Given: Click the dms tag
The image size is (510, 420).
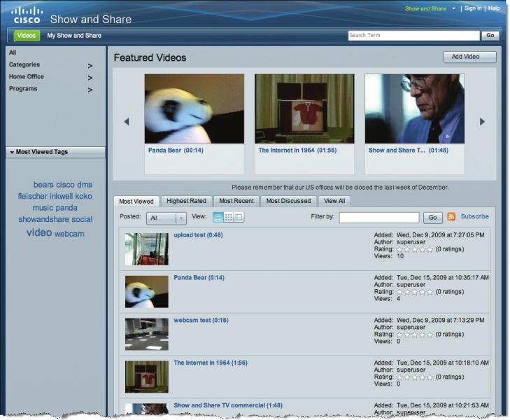Looking at the screenshot, I should pos(85,185).
